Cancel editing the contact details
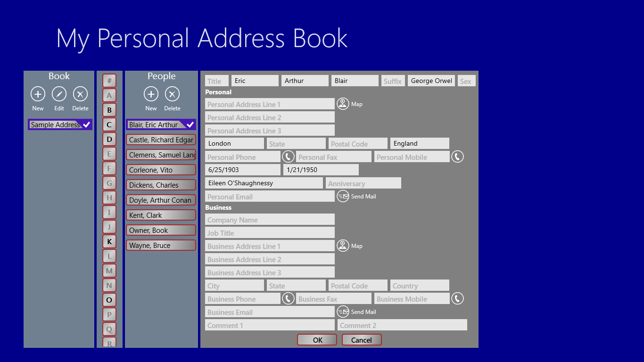Viewport: 644px width, 362px height. click(362, 339)
